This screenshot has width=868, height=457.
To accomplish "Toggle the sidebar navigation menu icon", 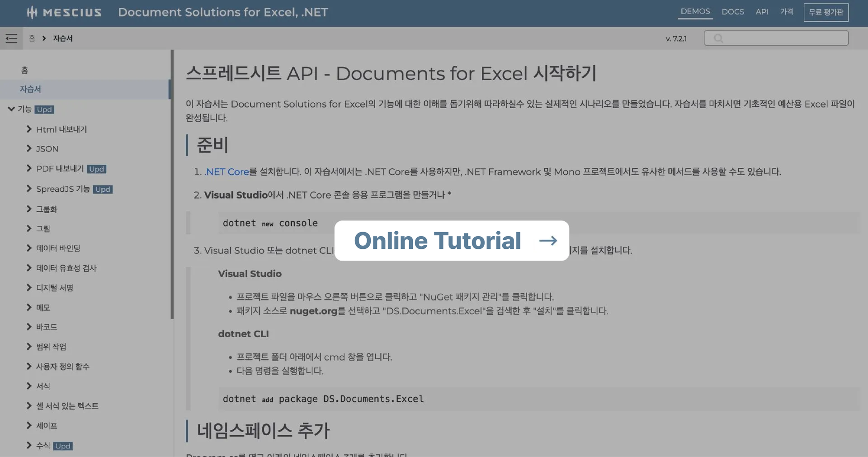I will [x=11, y=38].
